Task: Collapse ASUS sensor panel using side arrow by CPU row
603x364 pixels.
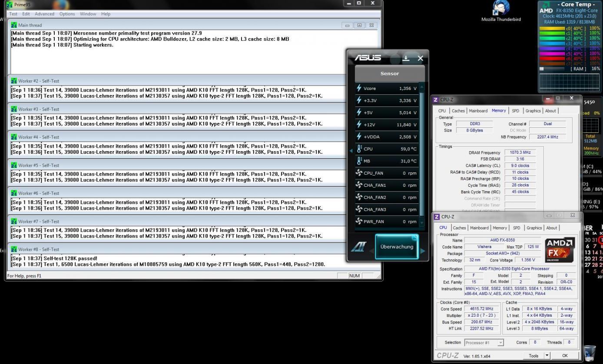Action: pos(351,151)
